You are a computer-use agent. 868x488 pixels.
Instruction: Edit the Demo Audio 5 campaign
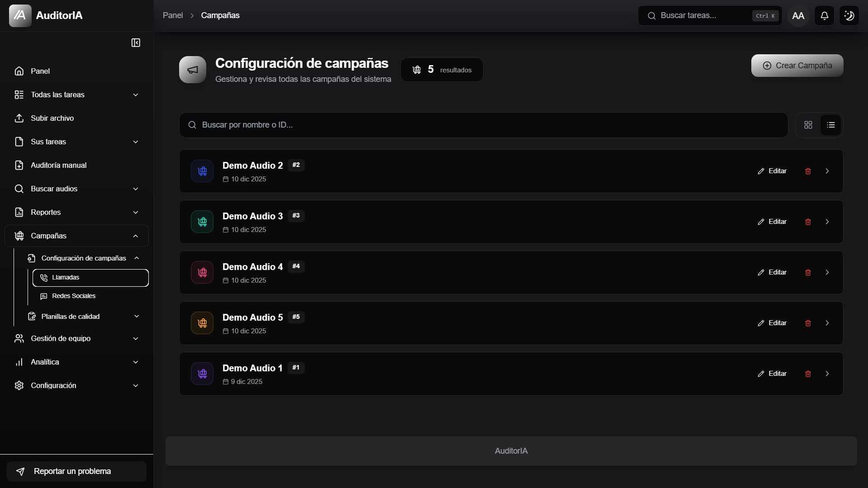point(772,323)
